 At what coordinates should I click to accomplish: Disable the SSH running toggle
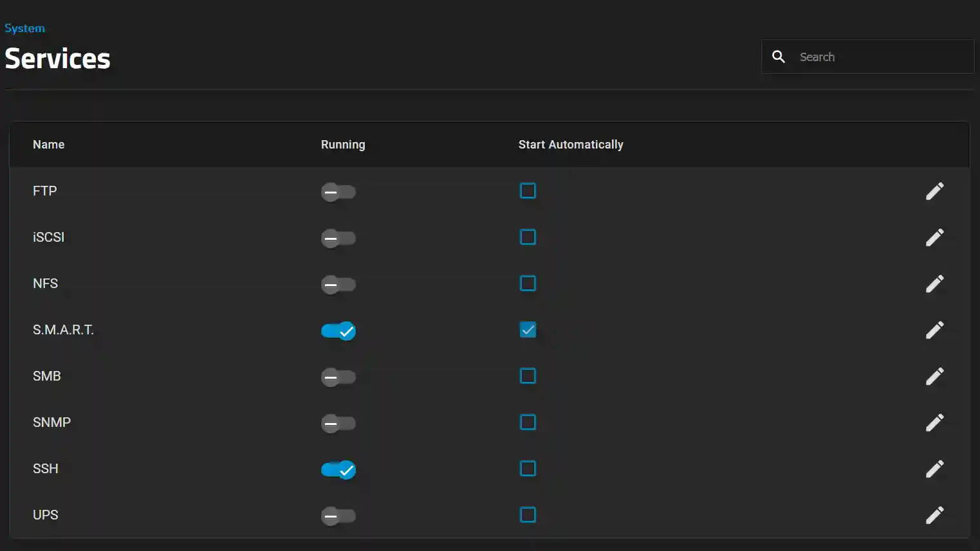tap(338, 470)
